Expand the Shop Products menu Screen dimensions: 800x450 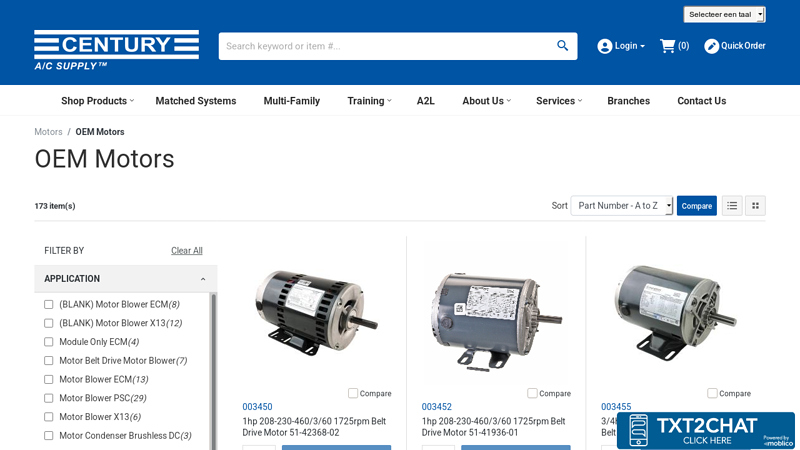(x=97, y=101)
